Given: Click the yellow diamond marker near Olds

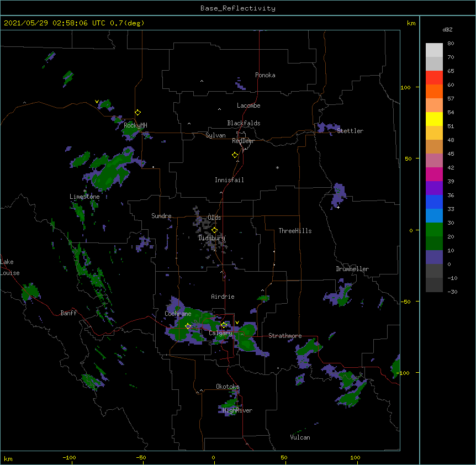Looking at the screenshot, I should click(214, 230).
